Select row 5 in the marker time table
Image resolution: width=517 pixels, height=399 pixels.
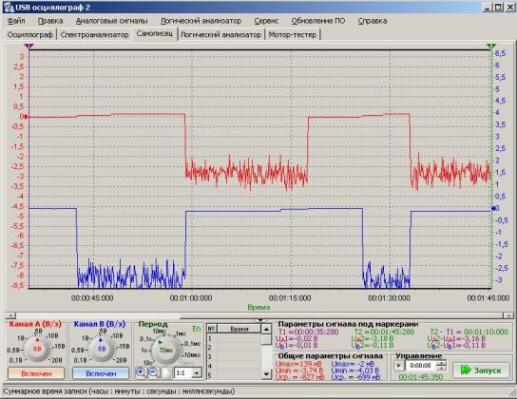click(234, 375)
